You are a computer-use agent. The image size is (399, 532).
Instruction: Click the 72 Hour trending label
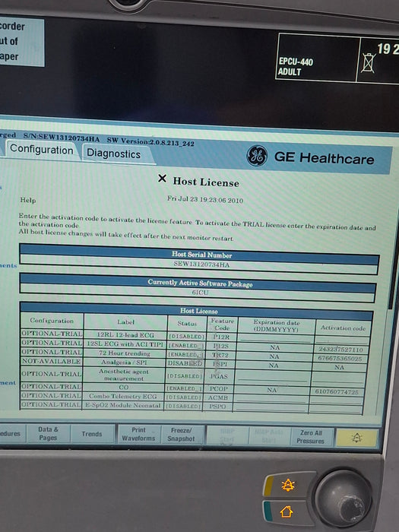(x=125, y=353)
